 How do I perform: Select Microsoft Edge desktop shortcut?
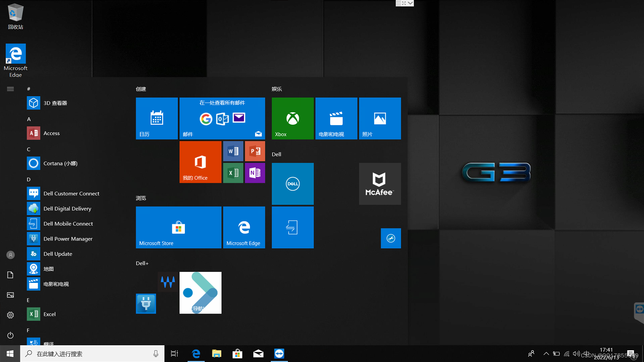pyautogui.click(x=15, y=60)
